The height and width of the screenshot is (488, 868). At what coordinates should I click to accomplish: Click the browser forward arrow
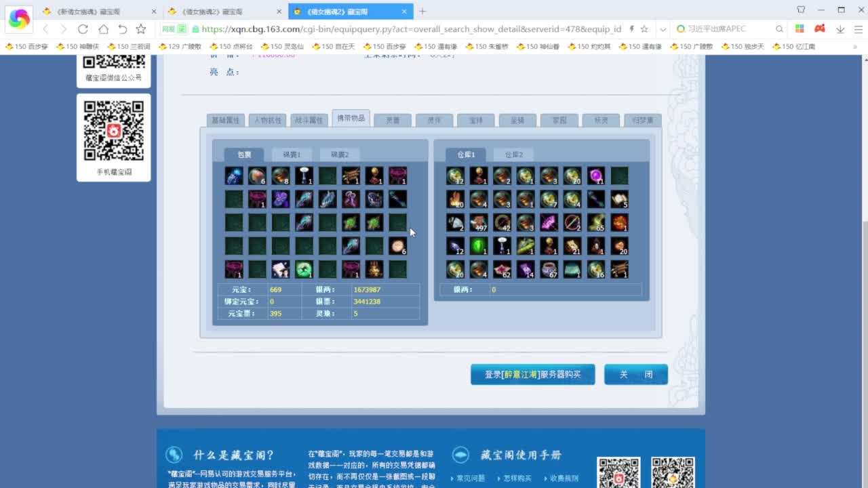pyautogui.click(x=64, y=29)
